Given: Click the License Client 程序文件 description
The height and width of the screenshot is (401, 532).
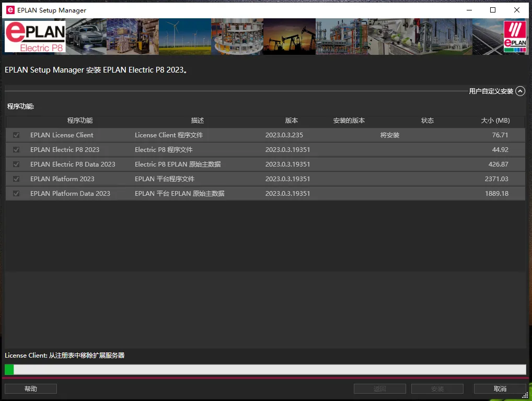Looking at the screenshot, I should click(169, 135).
